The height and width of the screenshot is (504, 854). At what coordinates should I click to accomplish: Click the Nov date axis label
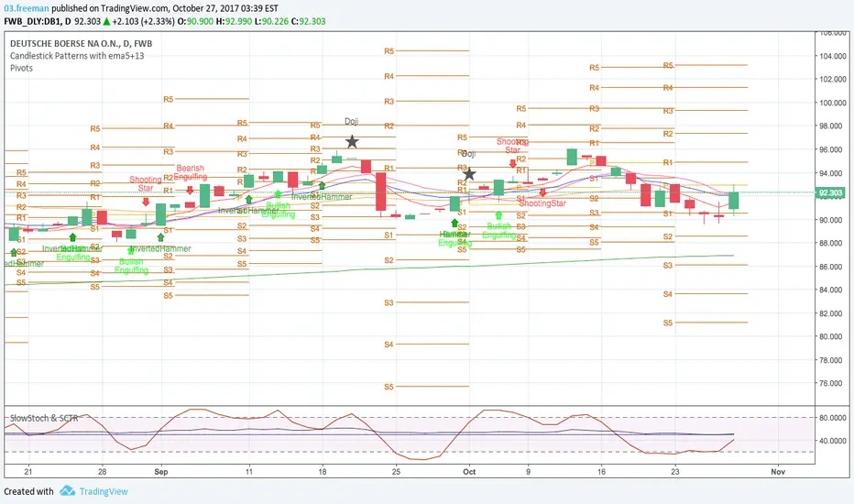(x=778, y=472)
